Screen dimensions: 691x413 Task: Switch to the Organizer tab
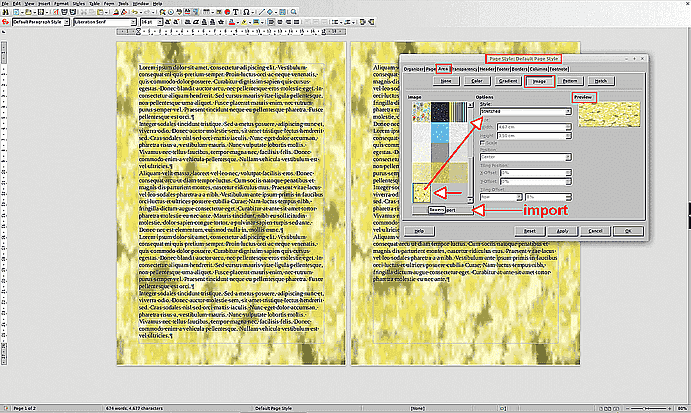[413, 69]
